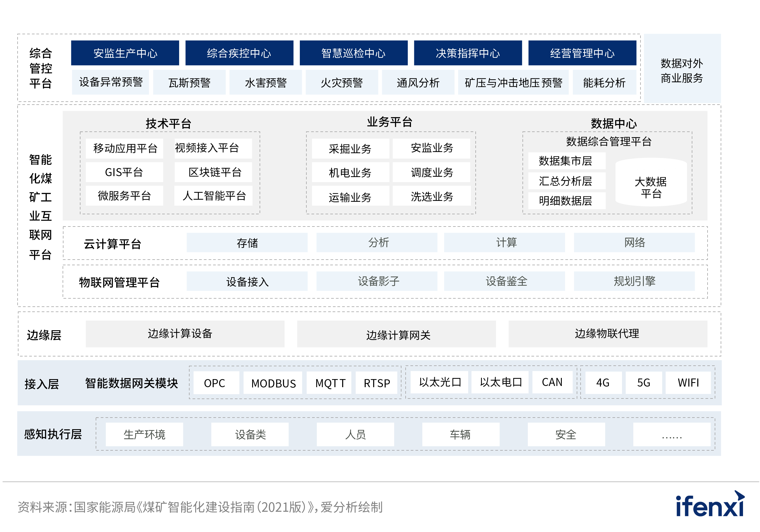Click the CAN interface box
Viewport: 760px width, 532px height.
(552, 382)
